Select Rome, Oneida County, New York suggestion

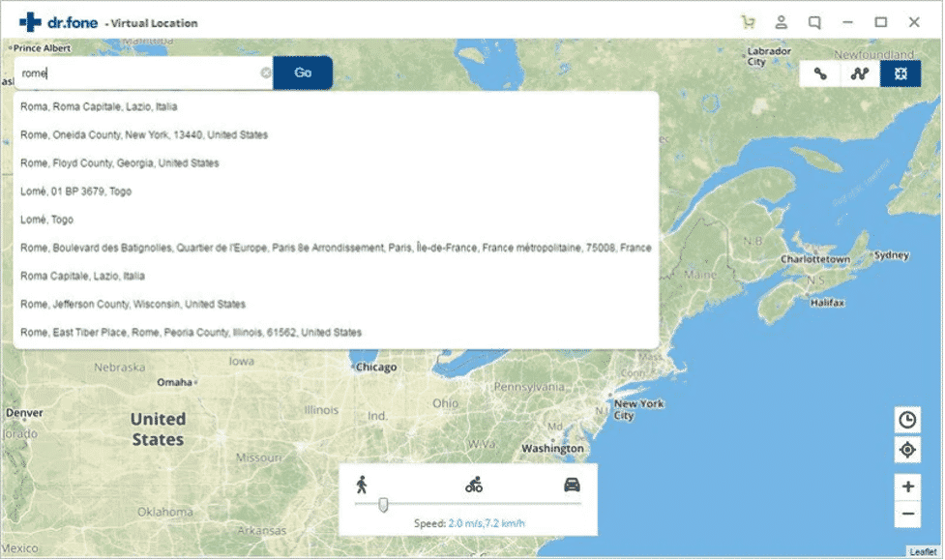click(336, 135)
